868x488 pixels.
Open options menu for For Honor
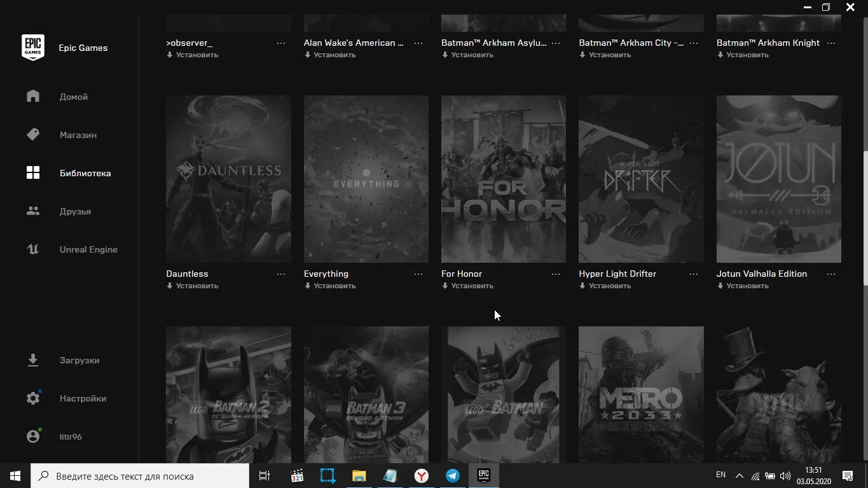[x=556, y=274]
